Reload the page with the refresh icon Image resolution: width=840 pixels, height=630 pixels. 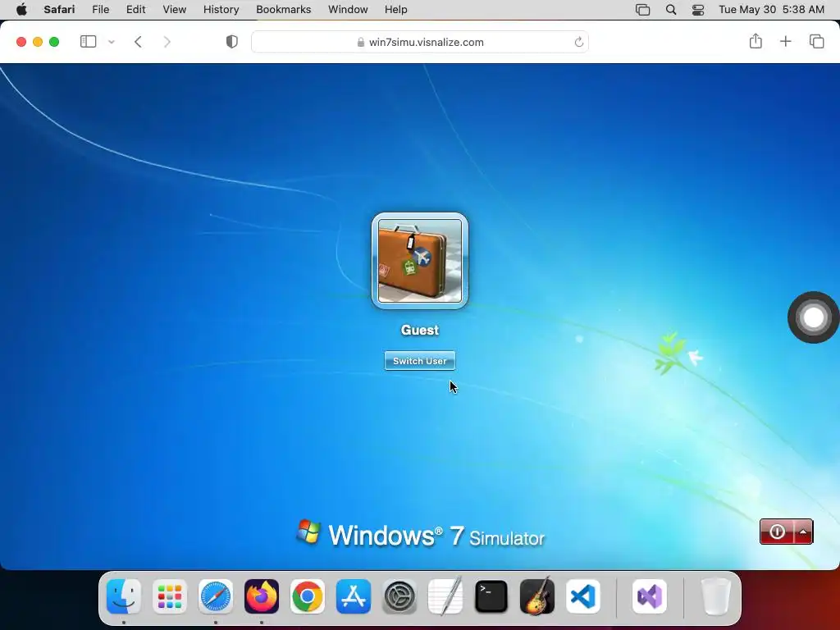tap(578, 42)
